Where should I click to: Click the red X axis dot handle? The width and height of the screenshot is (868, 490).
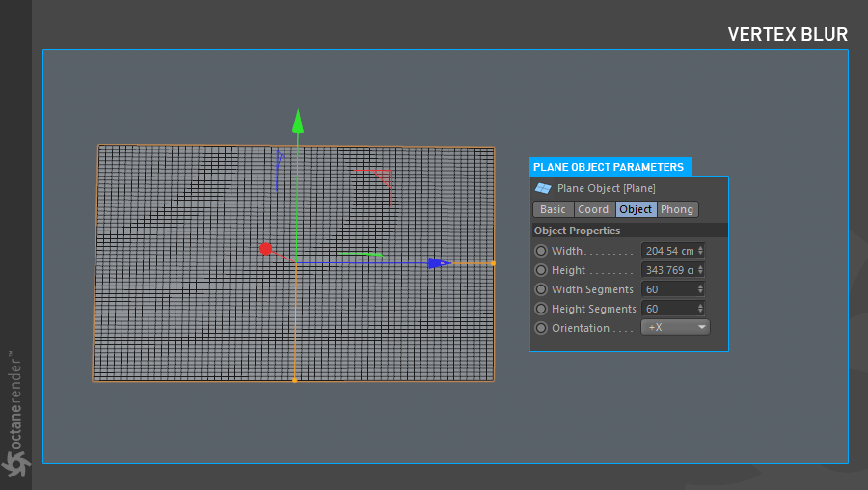[266, 249]
